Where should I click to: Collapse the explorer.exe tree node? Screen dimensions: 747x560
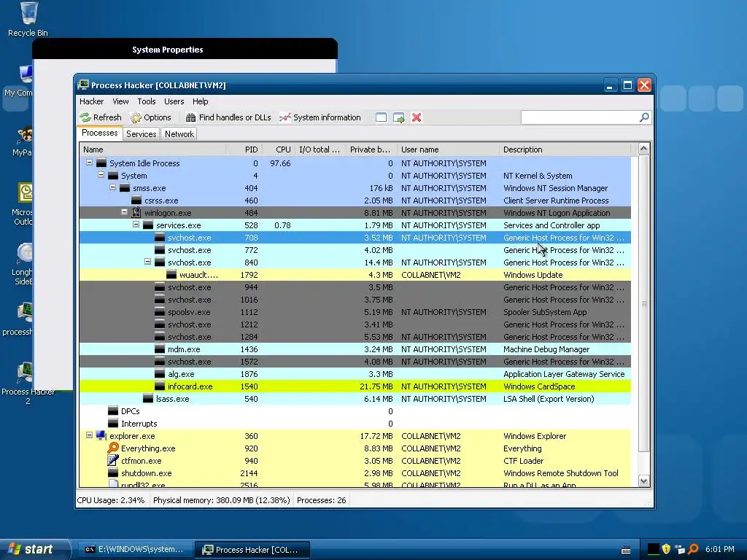[89, 435]
